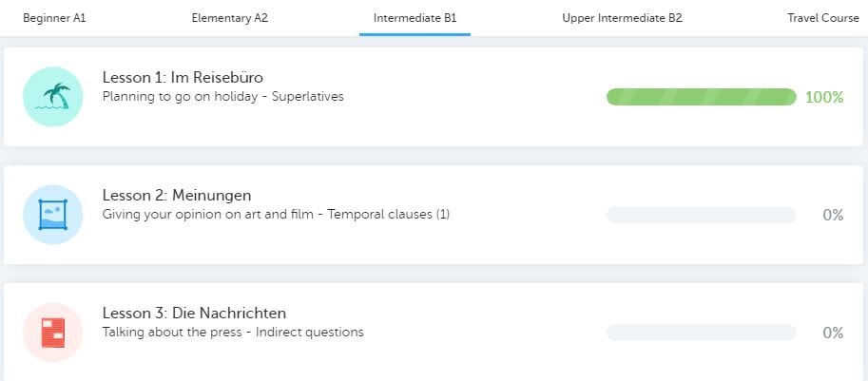Click the 0% label for Meinungen lesson
This screenshot has width=868, height=381.
click(833, 215)
